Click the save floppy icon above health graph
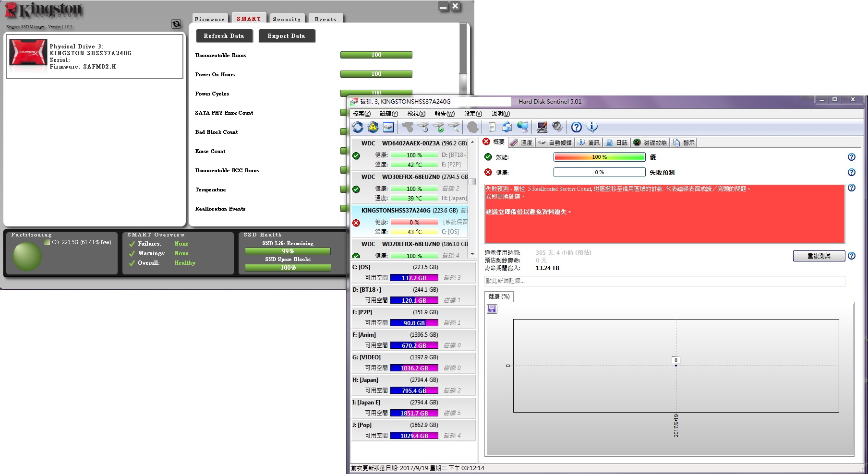 click(x=492, y=309)
